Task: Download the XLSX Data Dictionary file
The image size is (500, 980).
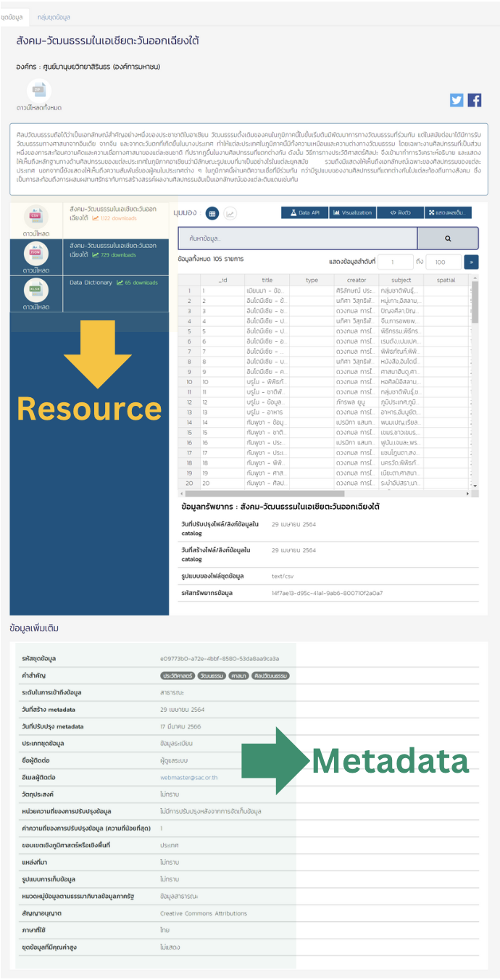Action: (x=36, y=292)
